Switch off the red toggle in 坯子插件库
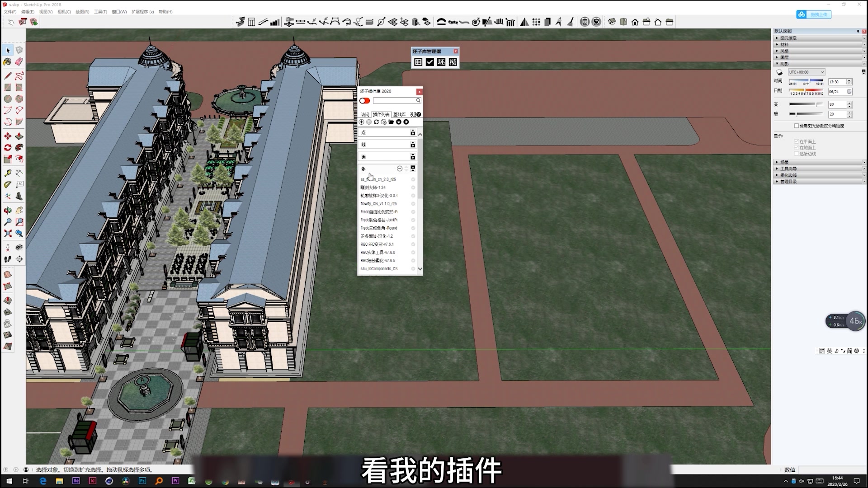The width and height of the screenshot is (868, 488). [365, 101]
